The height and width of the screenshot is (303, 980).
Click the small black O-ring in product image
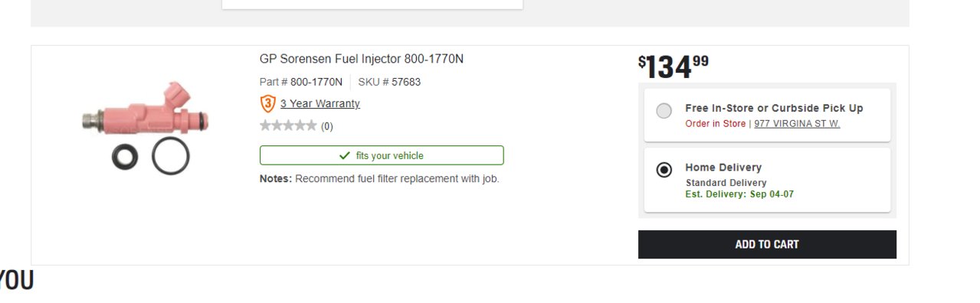[x=126, y=156]
